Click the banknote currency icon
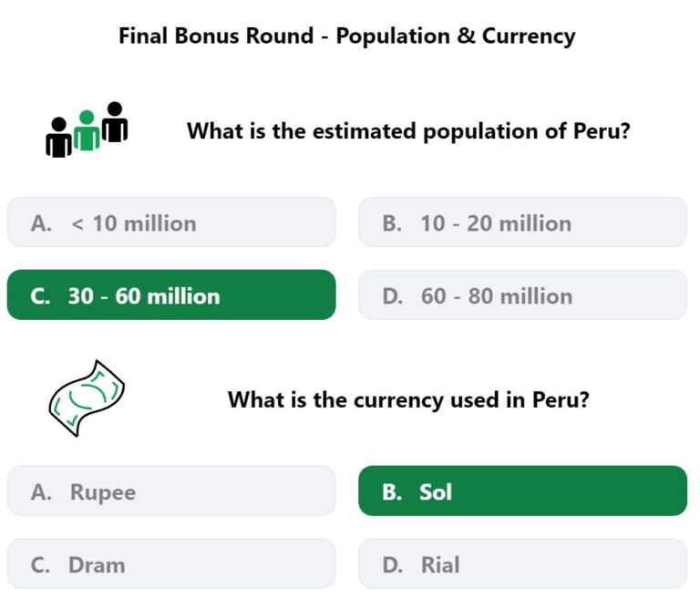This screenshot has height=600, width=700. (87, 398)
